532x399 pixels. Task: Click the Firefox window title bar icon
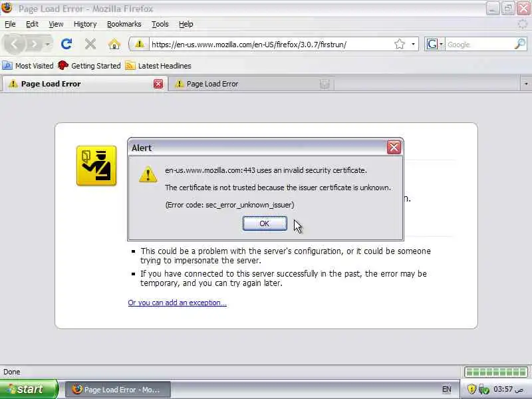[x=7, y=7]
